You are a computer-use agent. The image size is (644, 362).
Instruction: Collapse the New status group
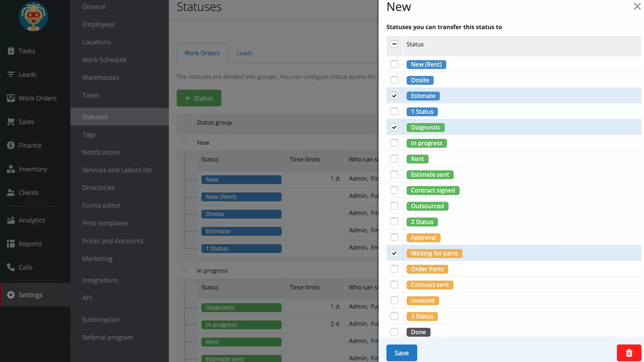pyautogui.click(x=184, y=142)
